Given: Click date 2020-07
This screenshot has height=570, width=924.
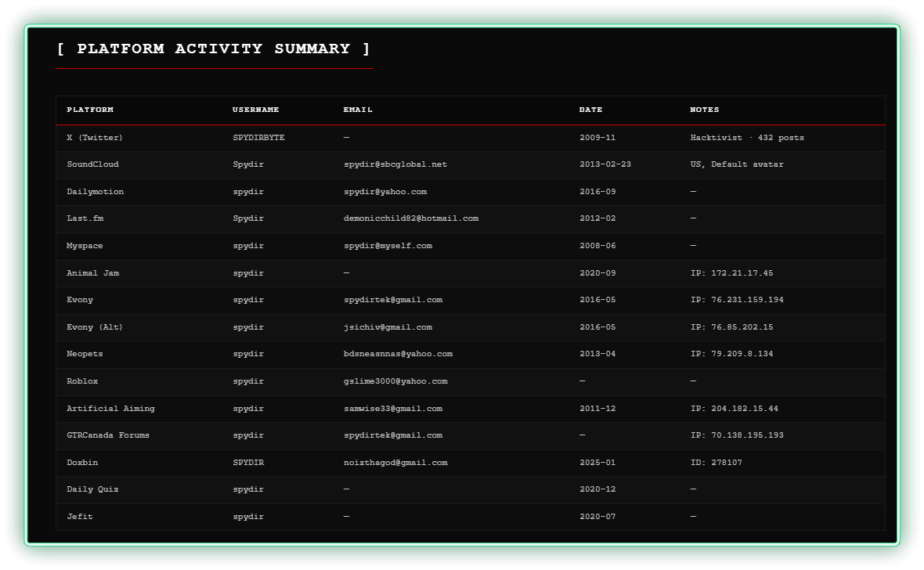Looking at the screenshot, I should (597, 517).
